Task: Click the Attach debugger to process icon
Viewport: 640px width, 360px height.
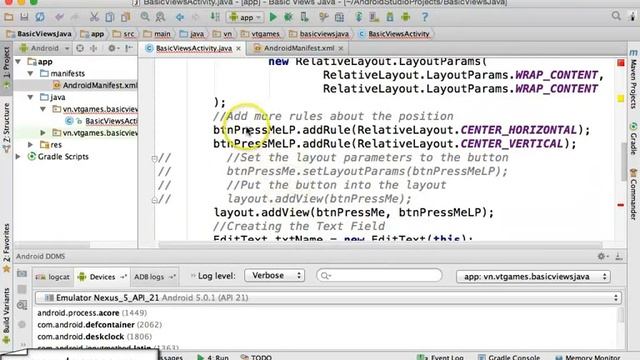Action: click(304, 17)
